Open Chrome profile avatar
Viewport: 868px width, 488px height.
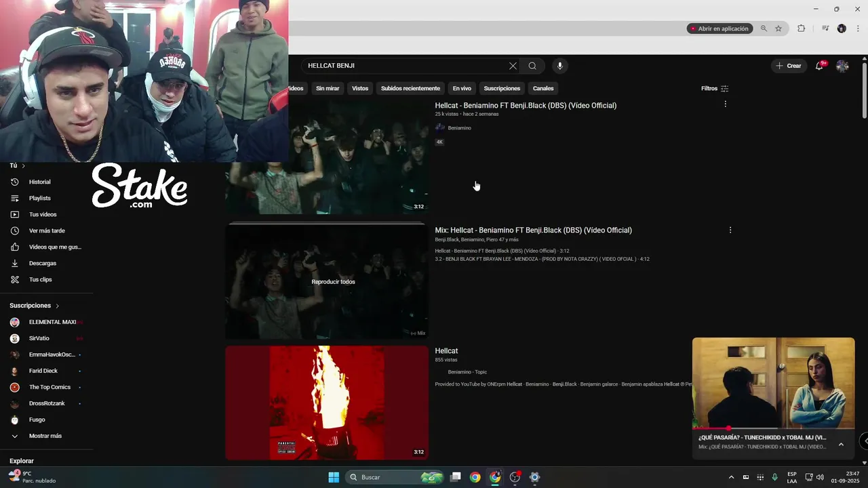coord(842,28)
